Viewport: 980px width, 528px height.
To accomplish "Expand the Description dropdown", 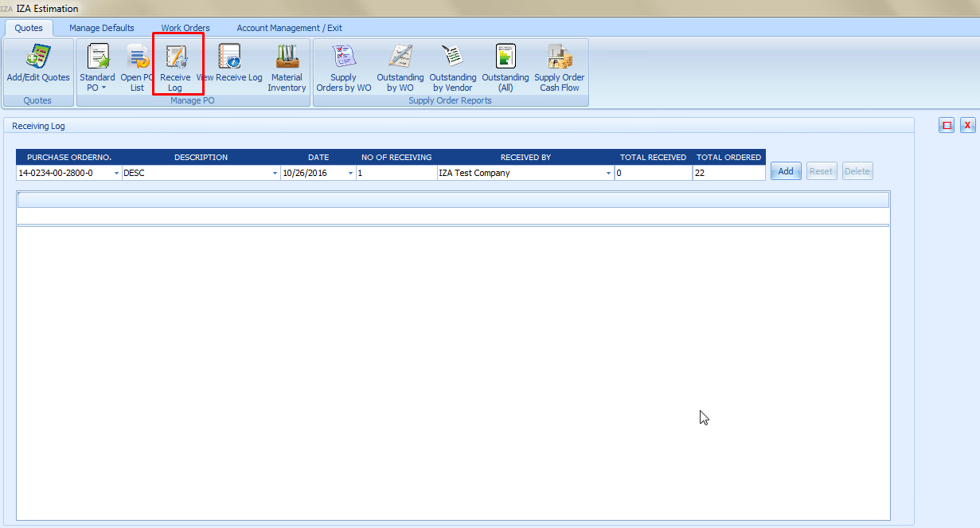I will pos(275,173).
